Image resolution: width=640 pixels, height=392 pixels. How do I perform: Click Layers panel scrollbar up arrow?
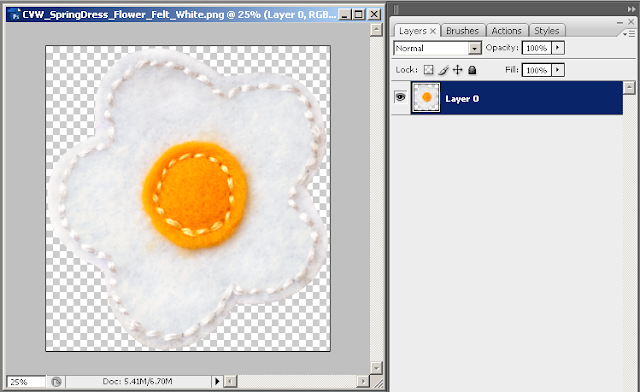[629, 87]
